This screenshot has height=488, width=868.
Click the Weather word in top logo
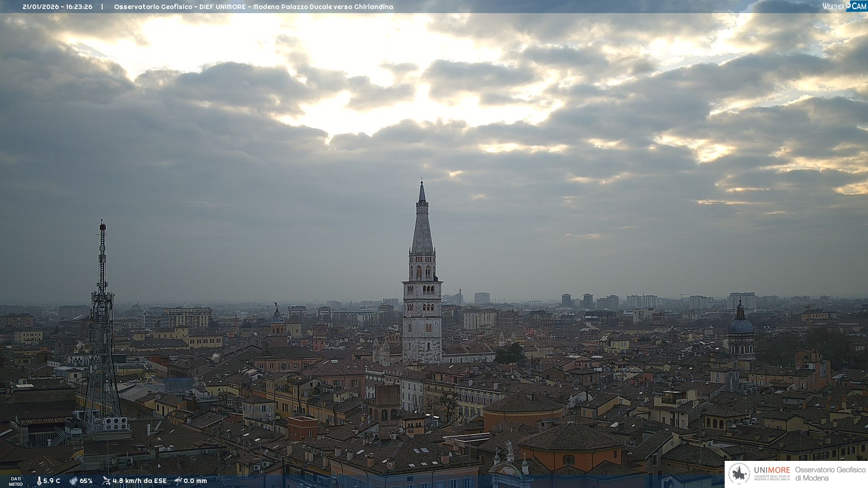[x=833, y=6]
